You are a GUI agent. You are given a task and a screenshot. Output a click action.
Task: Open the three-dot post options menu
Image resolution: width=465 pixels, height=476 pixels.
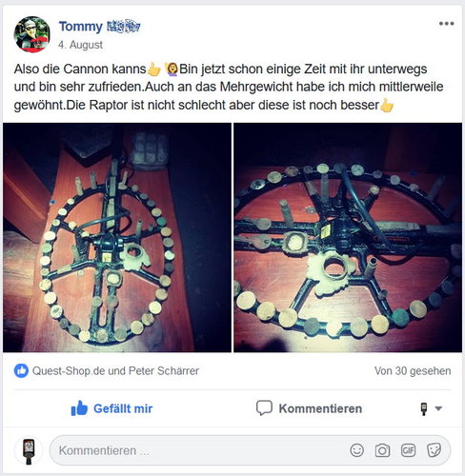click(446, 24)
